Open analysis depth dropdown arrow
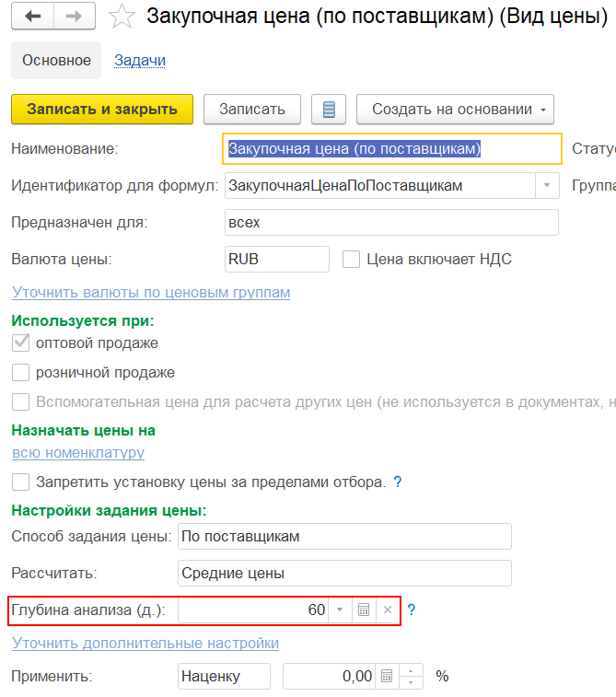This screenshot has height=697, width=616. pyautogui.click(x=340, y=610)
